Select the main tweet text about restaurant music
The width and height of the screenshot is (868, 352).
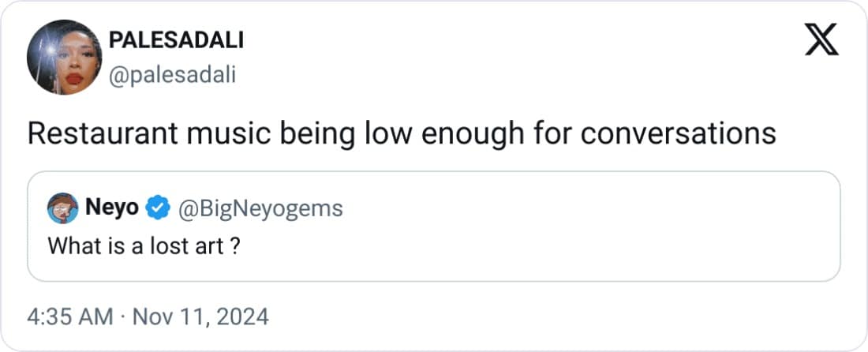[x=402, y=134]
